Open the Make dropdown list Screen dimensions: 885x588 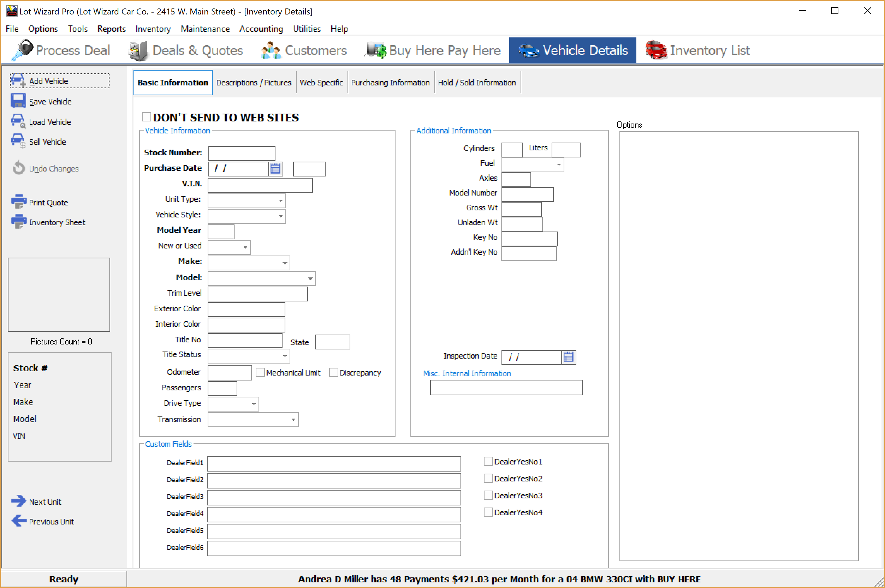[x=285, y=263]
